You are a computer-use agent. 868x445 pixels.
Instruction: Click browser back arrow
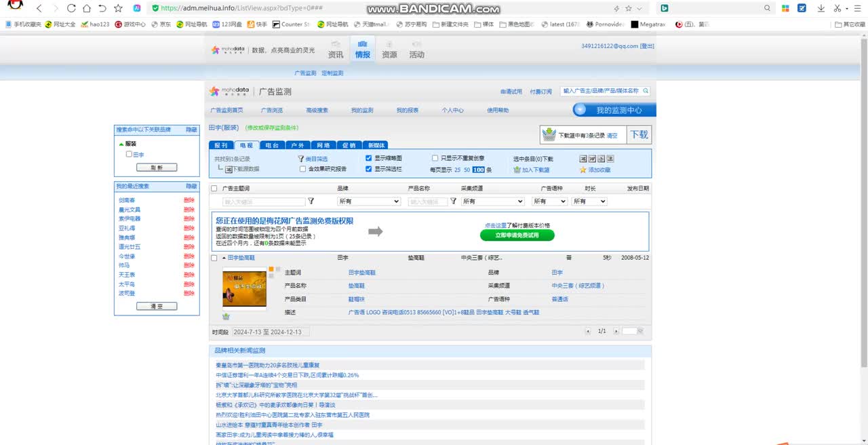pos(39,8)
